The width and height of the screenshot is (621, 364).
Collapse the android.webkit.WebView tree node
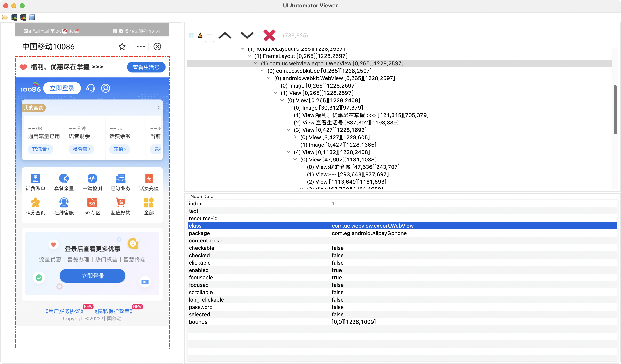tap(269, 78)
